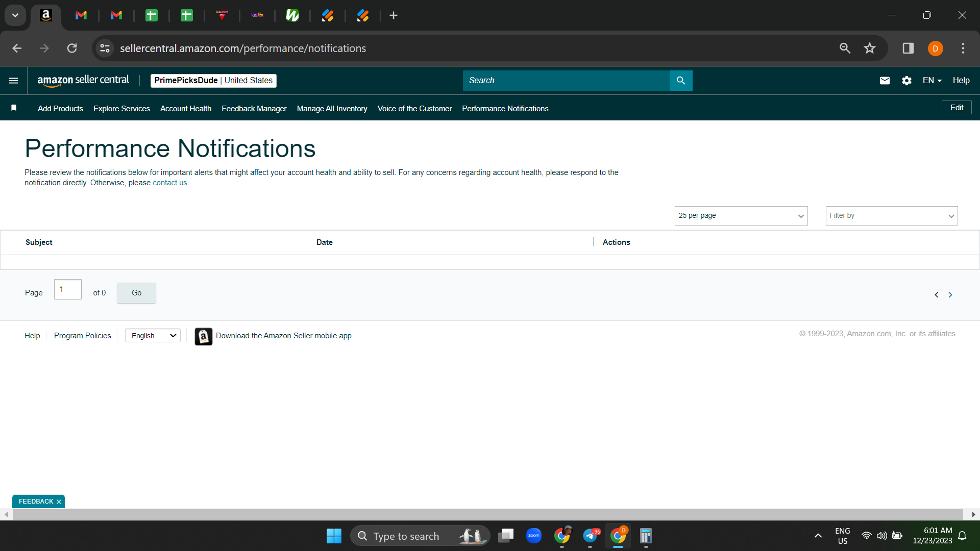Open the PrimePicksDude account switcher

(213, 81)
